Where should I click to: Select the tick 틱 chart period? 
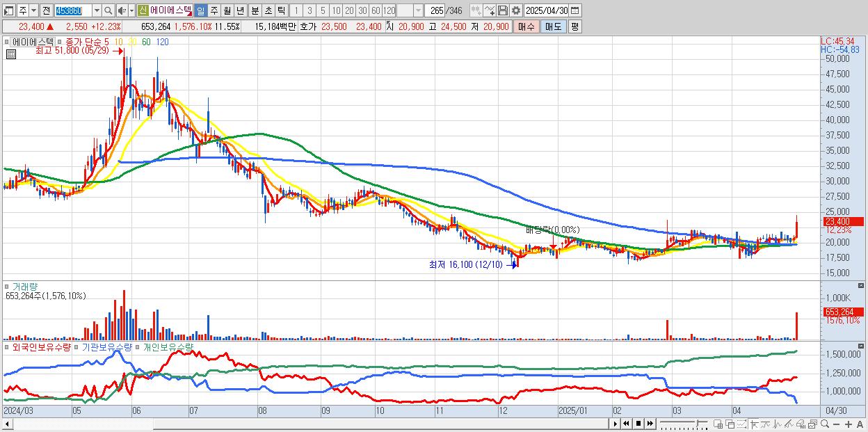click(x=281, y=10)
